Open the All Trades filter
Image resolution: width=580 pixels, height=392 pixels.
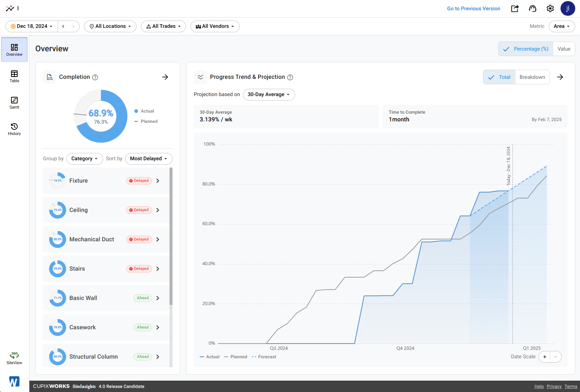tap(163, 26)
